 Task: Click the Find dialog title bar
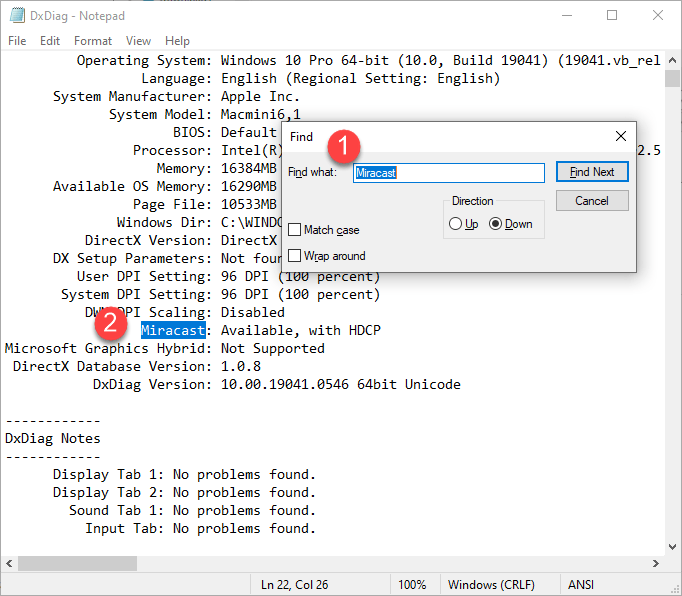(x=448, y=137)
